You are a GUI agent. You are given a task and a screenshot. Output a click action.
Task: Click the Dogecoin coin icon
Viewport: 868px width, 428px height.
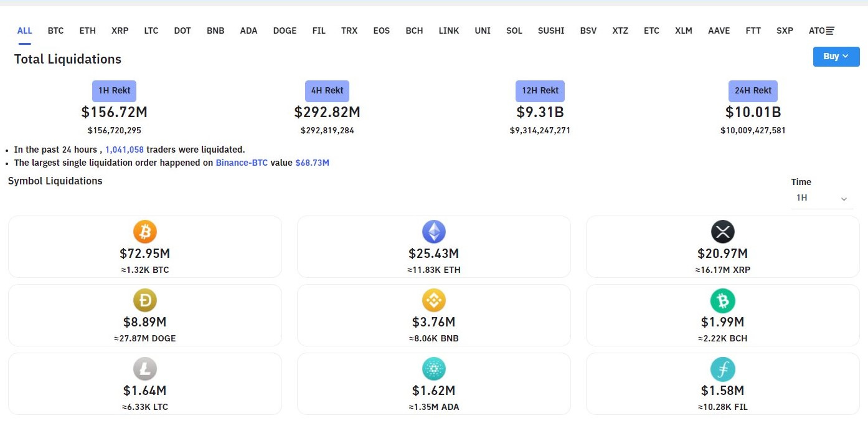click(145, 301)
